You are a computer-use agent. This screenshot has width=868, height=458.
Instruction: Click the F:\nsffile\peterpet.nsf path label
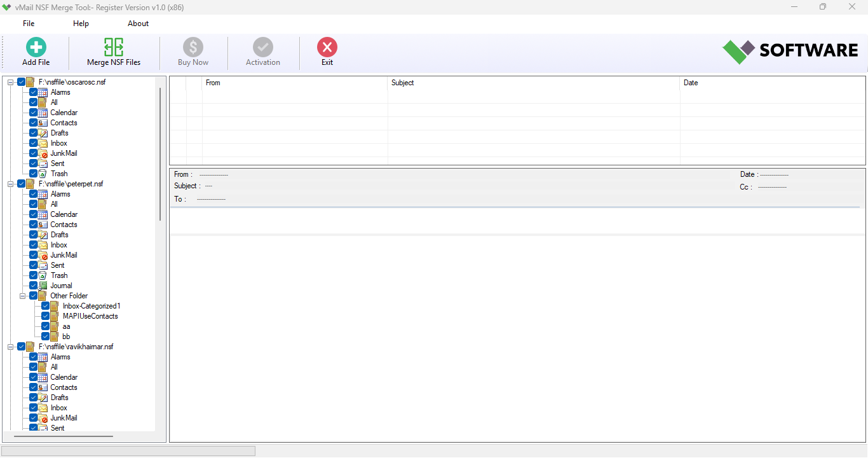coord(71,184)
